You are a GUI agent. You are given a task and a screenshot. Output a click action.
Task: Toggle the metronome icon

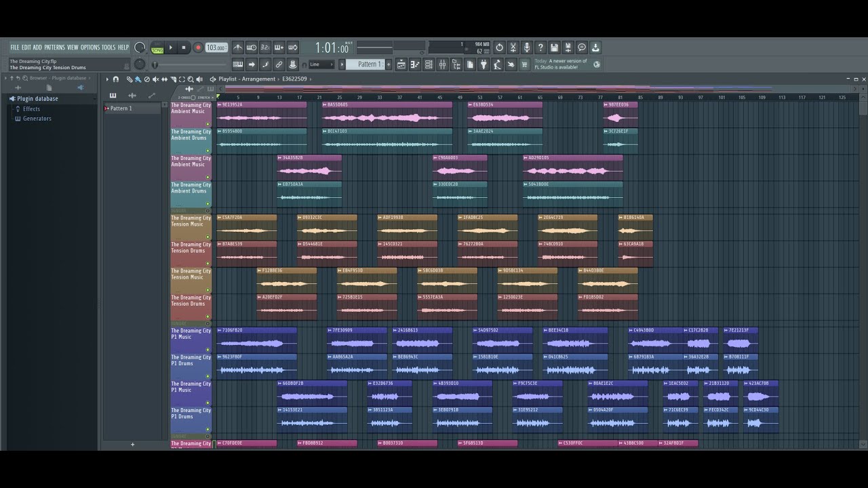click(x=238, y=47)
